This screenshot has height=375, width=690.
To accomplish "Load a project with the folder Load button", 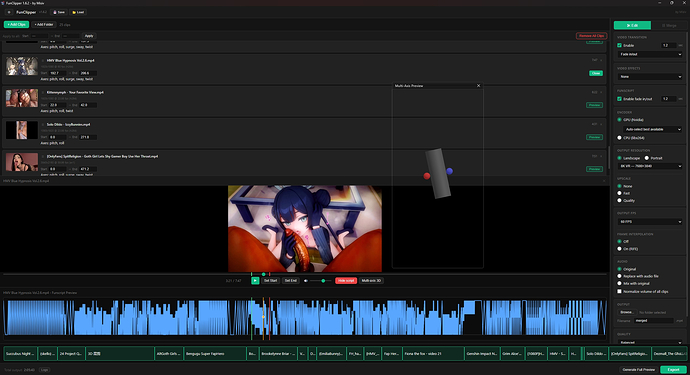I will pos(78,12).
